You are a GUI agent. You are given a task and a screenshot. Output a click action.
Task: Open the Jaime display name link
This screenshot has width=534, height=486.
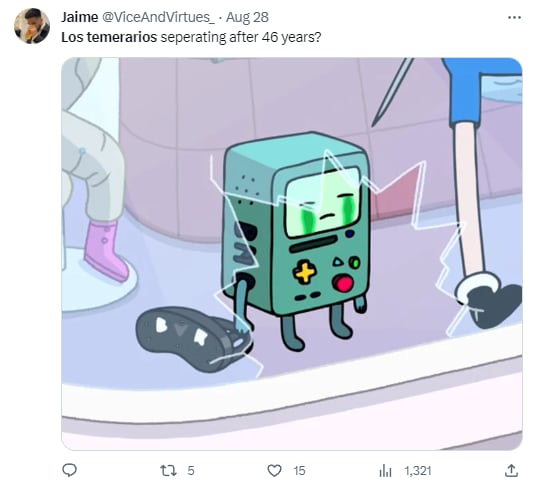click(79, 17)
